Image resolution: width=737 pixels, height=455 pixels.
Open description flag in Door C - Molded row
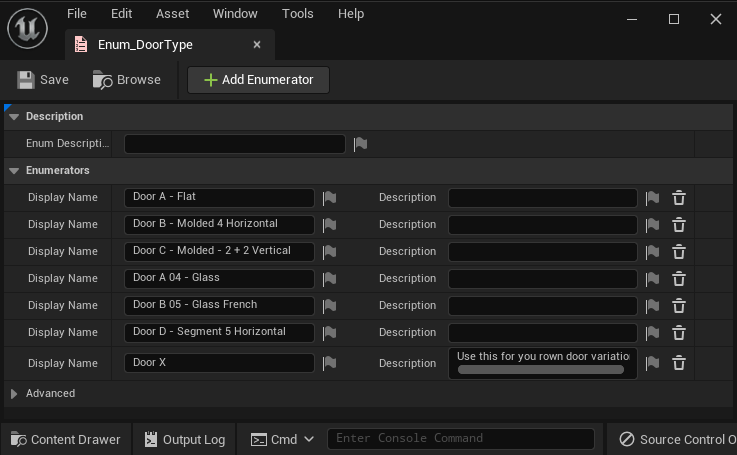tap(652, 252)
